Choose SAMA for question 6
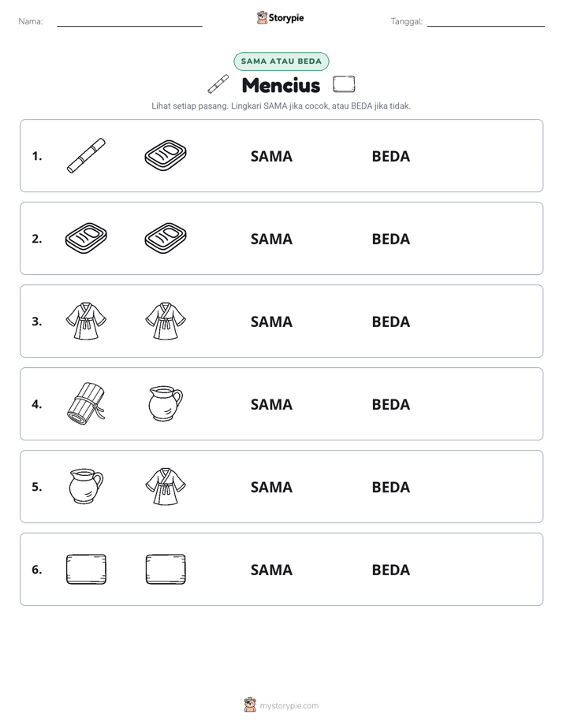This screenshot has width=563, height=728. 271,570
